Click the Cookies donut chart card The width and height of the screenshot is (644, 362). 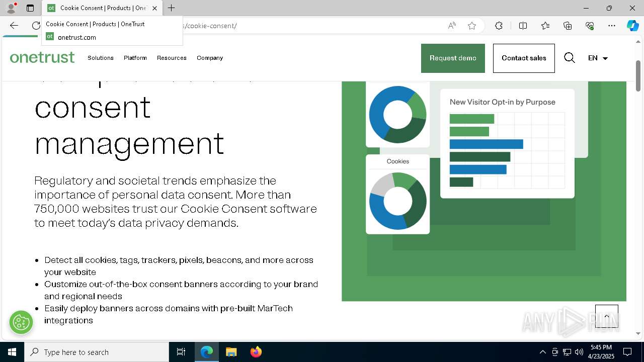point(397,194)
